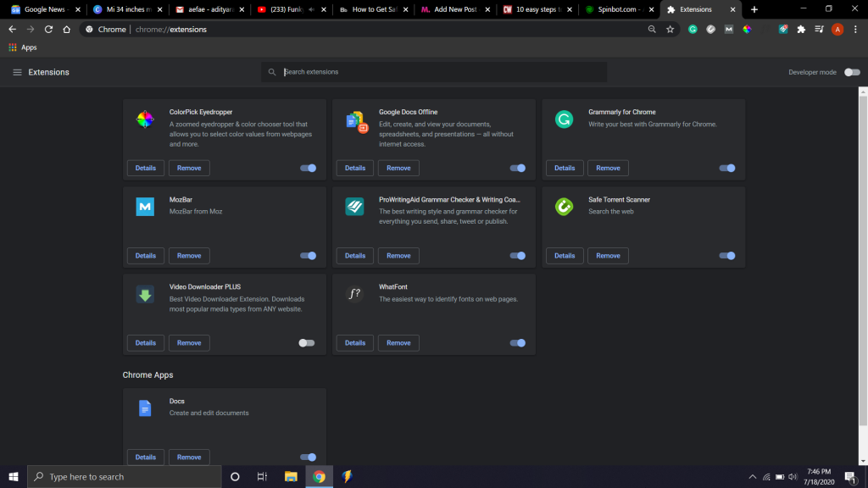Disable the MozBar extension
The image size is (868, 488).
[309, 256]
